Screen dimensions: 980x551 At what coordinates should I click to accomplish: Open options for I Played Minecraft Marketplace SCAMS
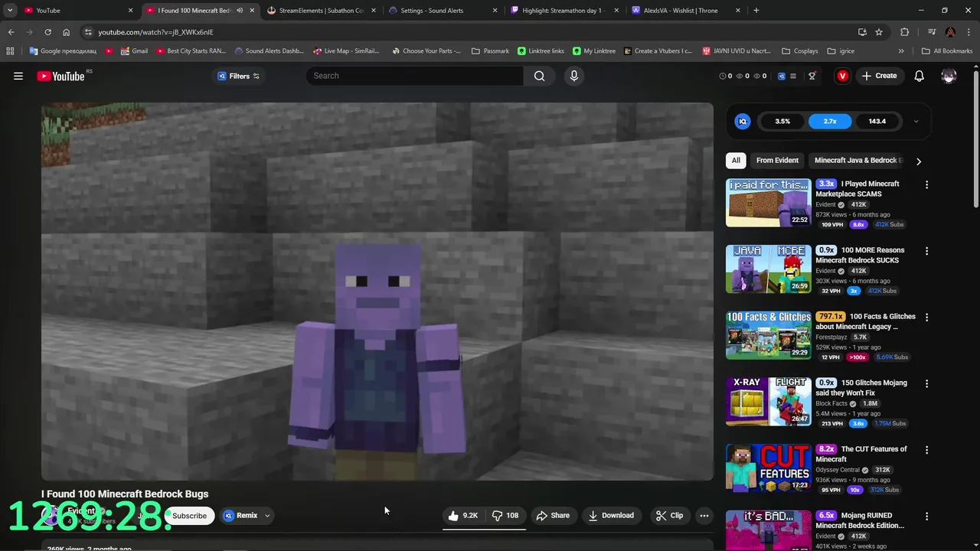[x=926, y=184]
